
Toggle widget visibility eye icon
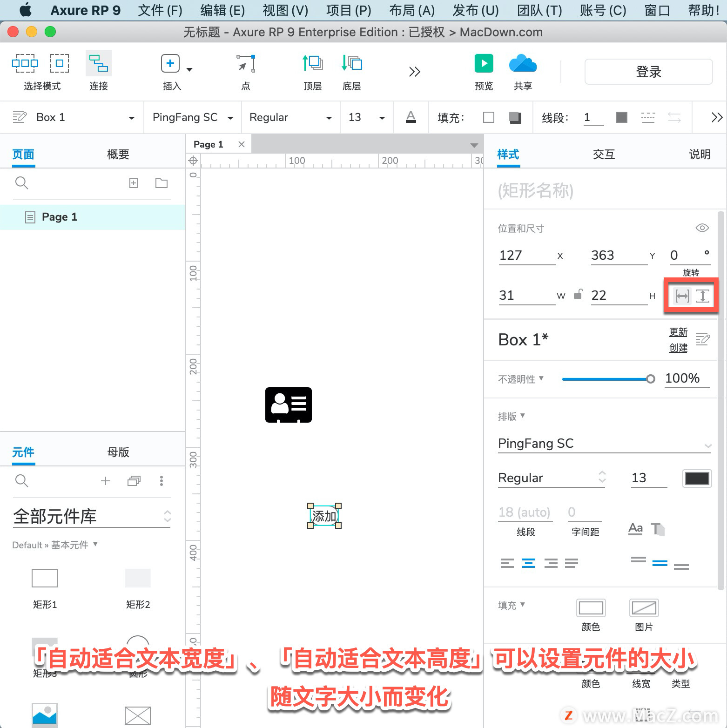pos(702,228)
